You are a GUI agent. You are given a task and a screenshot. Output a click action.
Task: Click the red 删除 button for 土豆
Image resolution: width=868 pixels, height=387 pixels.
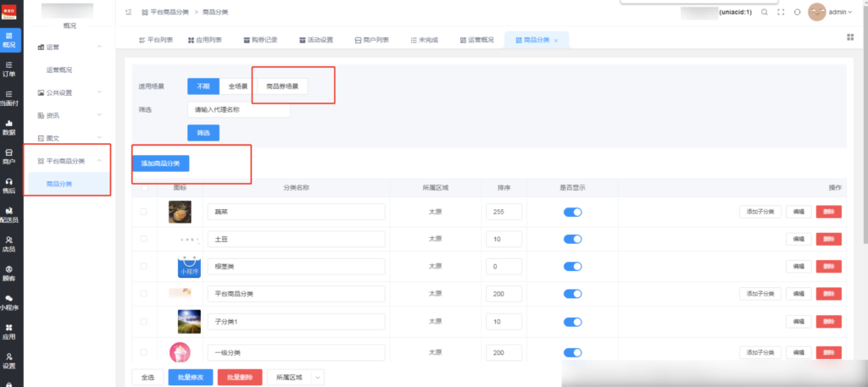829,239
